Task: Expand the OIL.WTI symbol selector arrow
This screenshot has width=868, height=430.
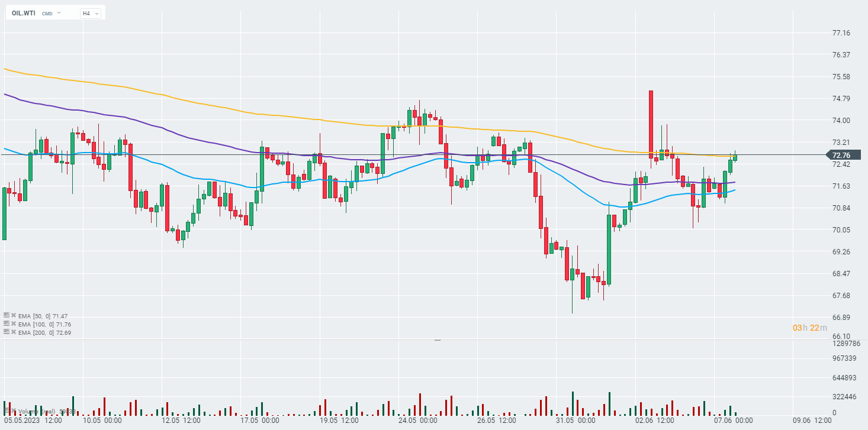Action: tap(59, 13)
